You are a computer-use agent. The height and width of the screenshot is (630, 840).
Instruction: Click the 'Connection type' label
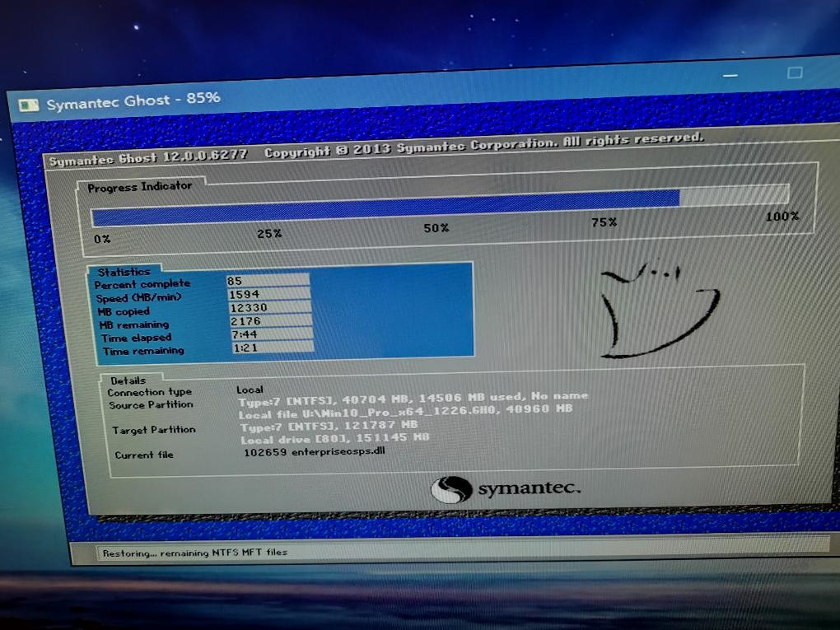pyautogui.click(x=149, y=392)
